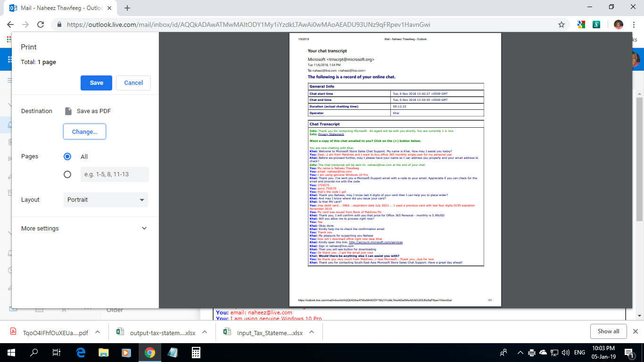Open a new browser tab
644x362 pixels.
point(127,8)
